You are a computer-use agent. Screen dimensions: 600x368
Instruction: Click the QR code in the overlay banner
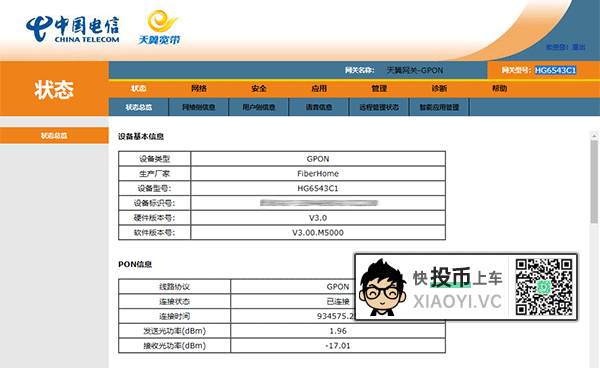[543, 287]
